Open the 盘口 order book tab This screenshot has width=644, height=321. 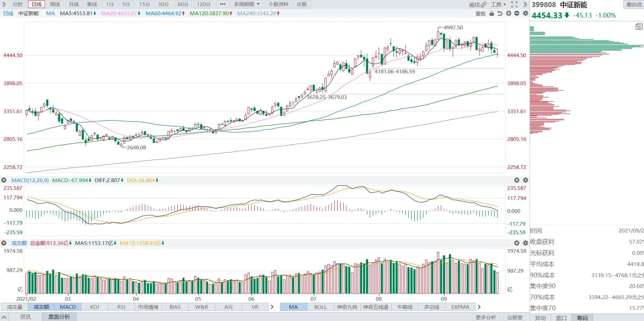(x=561, y=318)
